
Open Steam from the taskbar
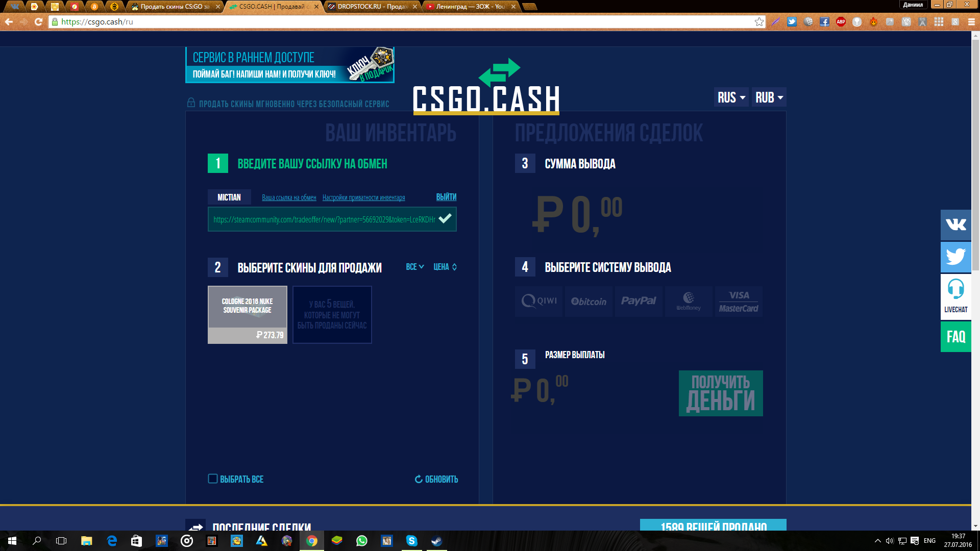(436, 541)
